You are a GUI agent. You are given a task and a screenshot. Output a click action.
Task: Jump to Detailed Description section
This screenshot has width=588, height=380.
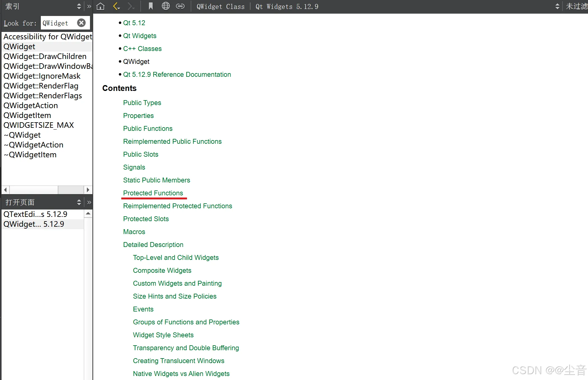[x=153, y=245]
